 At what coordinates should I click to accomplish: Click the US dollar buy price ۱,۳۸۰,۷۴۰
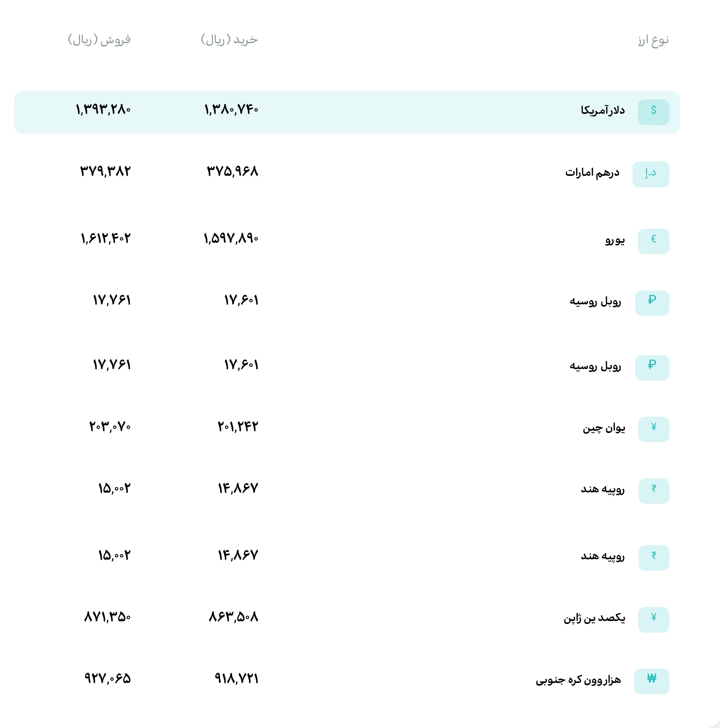coord(231,110)
